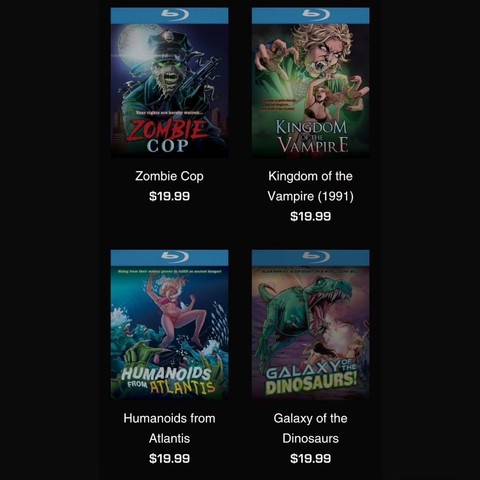Click Blu-ray logo on Galaxy of the Dinosaurs
Viewport: 480px width, 480px height.
click(316, 256)
